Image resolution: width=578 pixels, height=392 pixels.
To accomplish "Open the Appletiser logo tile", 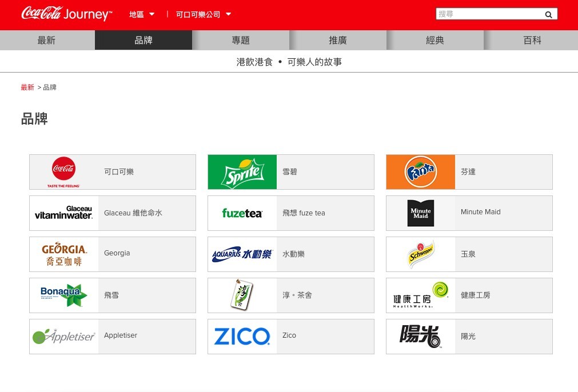I will pos(63,336).
